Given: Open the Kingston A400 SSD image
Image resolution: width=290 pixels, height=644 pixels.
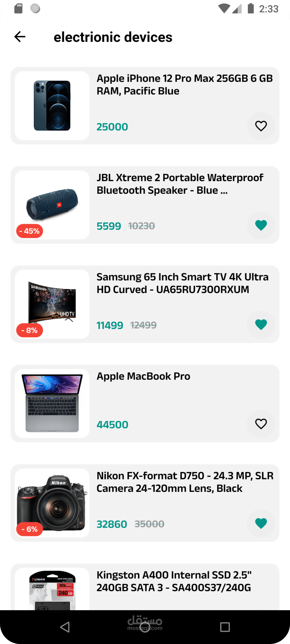Looking at the screenshot, I should (52, 590).
